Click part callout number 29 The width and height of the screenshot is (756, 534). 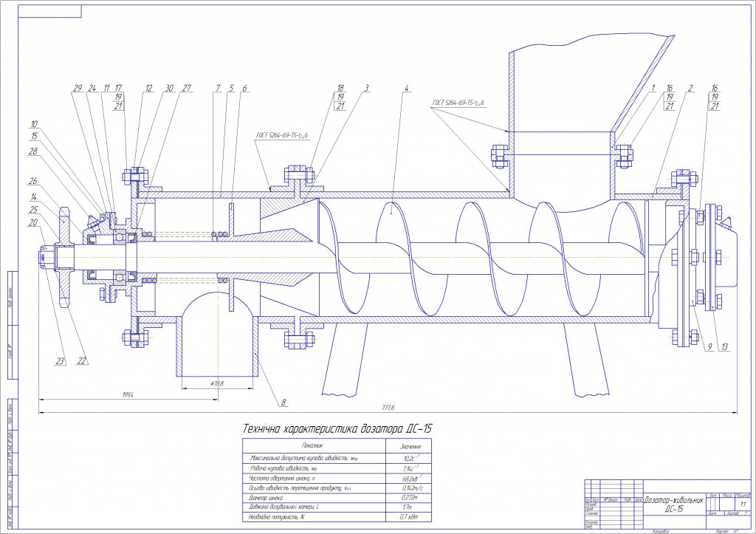tap(78, 89)
